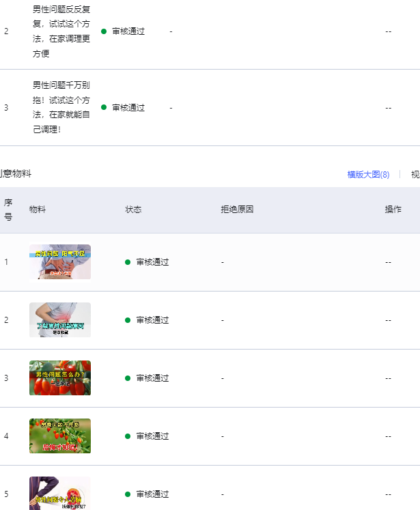
Task: Switch to the partially visible 视 tab
Action: click(x=415, y=175)
